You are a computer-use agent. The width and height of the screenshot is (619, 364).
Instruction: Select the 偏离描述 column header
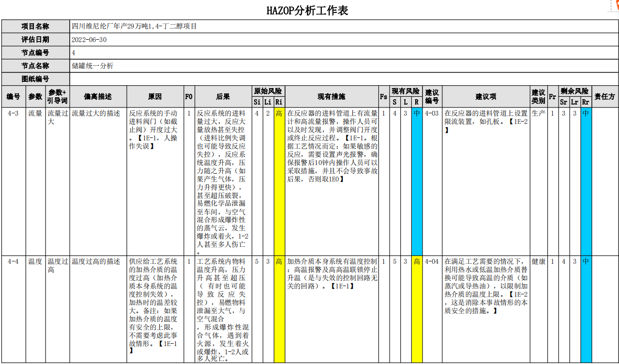click(x=98, y=97)
